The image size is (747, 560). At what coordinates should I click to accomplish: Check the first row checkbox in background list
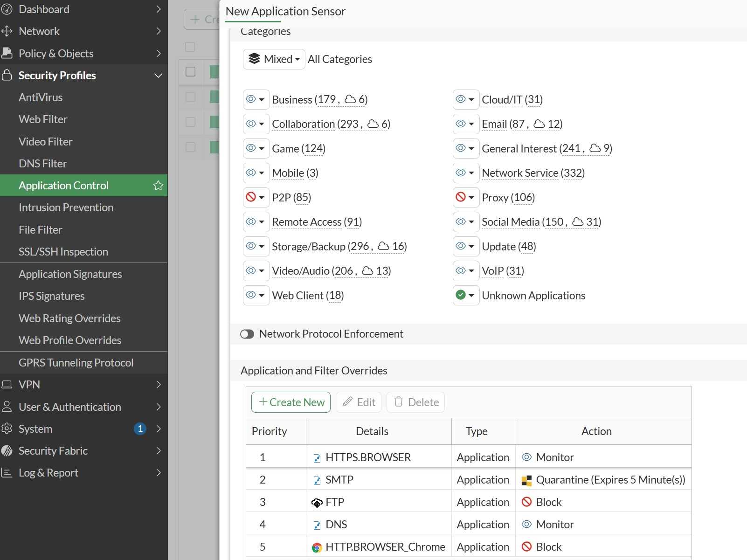(x=190, y=72)
